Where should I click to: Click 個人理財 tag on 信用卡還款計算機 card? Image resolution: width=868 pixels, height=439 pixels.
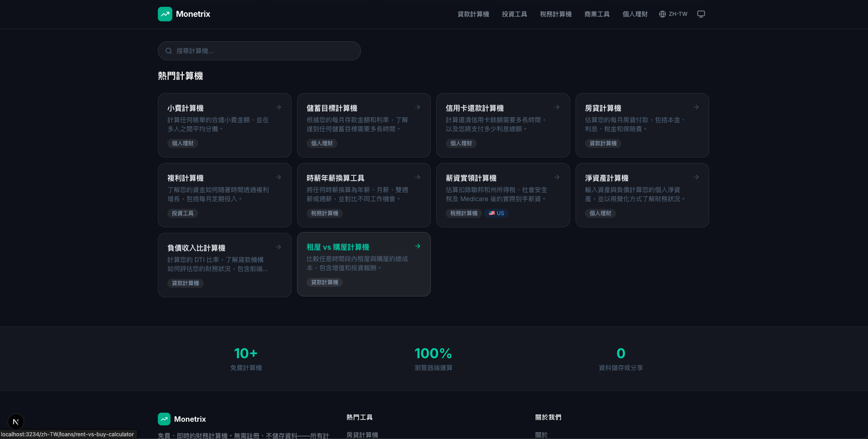pyautogui.click(x=461, y=143)
